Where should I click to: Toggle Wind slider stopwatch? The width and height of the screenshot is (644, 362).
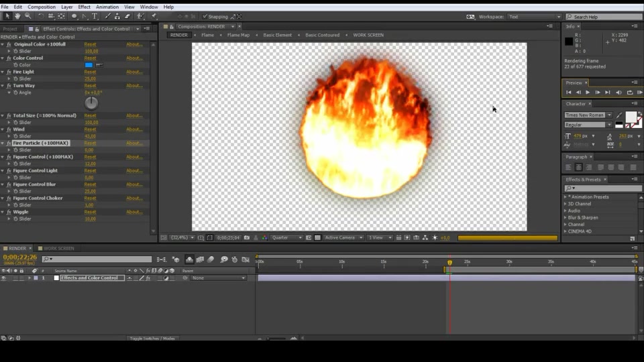[x=15, y=136]
